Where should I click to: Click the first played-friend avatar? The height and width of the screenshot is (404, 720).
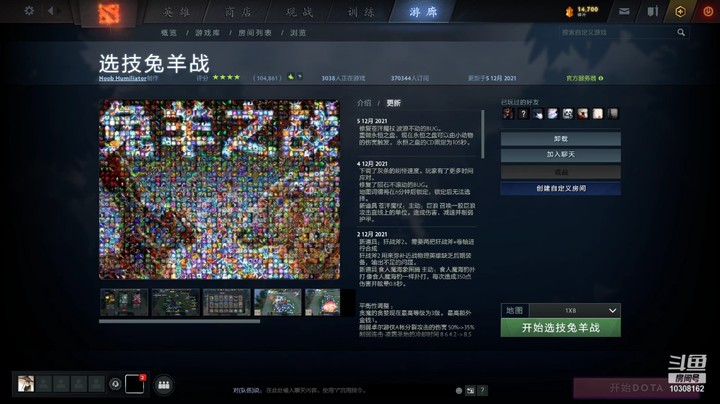(x=508, y=113)
